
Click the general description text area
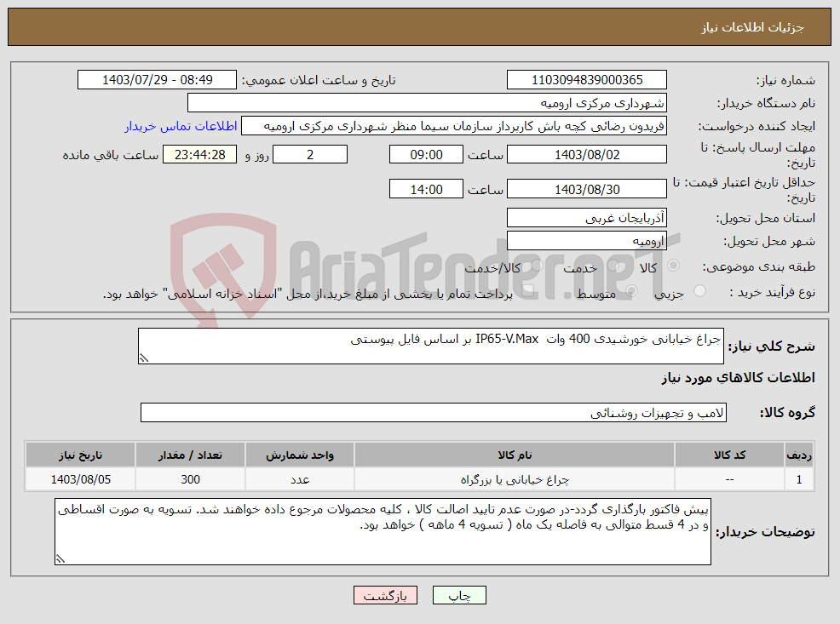click(431, 346)
